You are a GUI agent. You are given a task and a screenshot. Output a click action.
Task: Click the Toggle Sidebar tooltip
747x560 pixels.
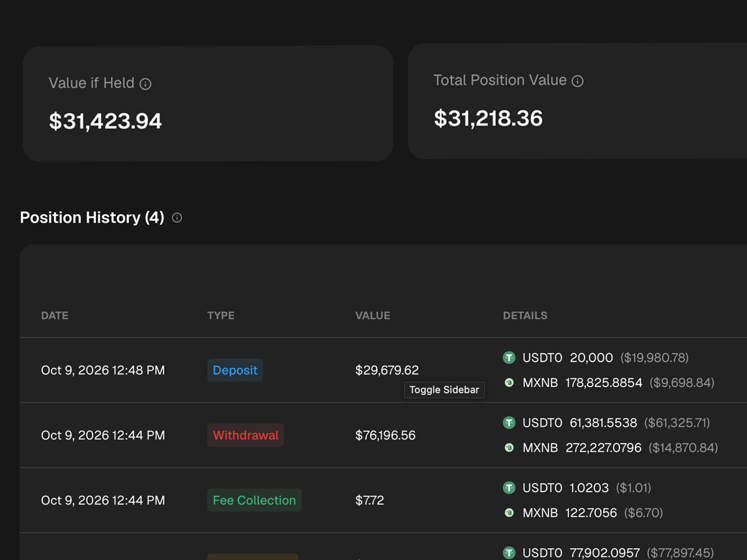(444, 390)
